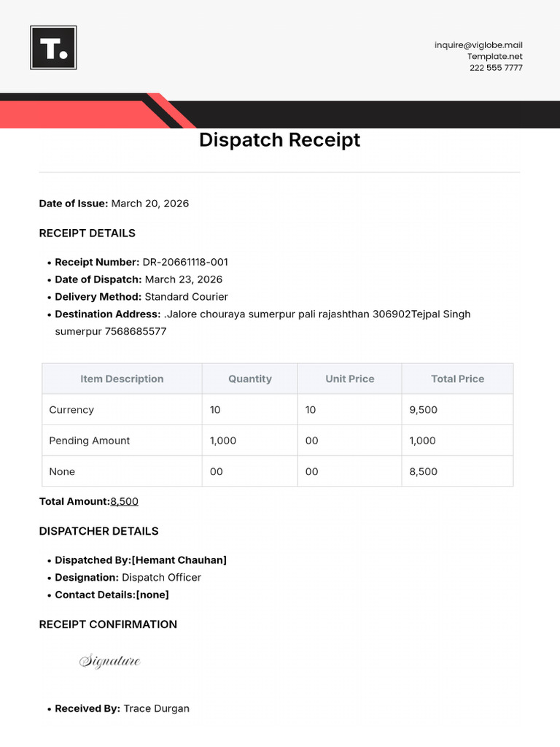This screenshot has height=747, width=560.
Task: Click the Quantity column header
Action: click(x=250, y=379)
